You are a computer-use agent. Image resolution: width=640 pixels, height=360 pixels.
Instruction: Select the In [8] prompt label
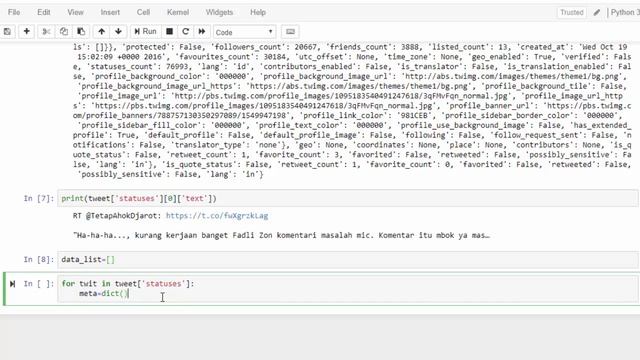[x=38, y=260]
